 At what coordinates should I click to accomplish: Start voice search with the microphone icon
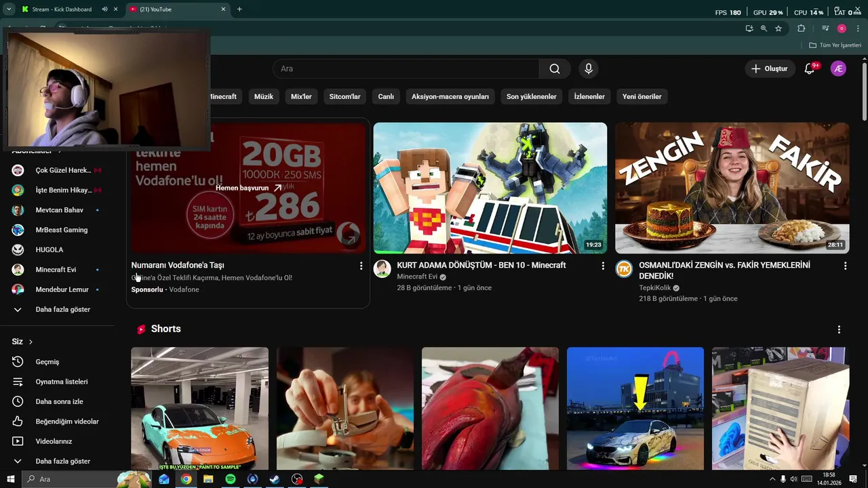click(589, 68)
